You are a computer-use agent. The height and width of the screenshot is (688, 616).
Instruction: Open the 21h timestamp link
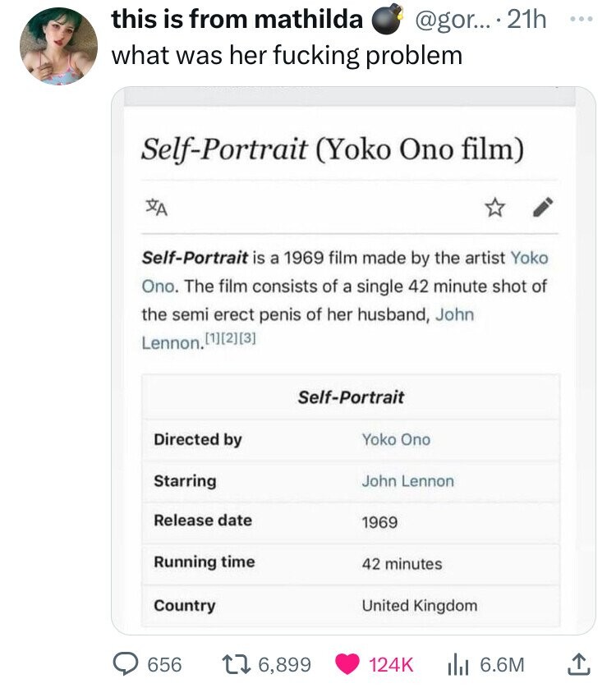(526, 20)
